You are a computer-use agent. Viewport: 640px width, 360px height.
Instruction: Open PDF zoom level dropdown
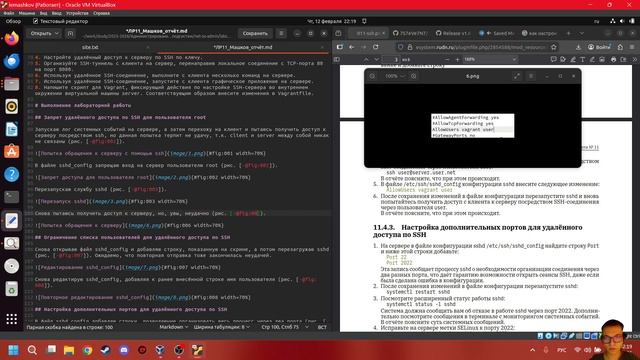click(x=490, y=59)
